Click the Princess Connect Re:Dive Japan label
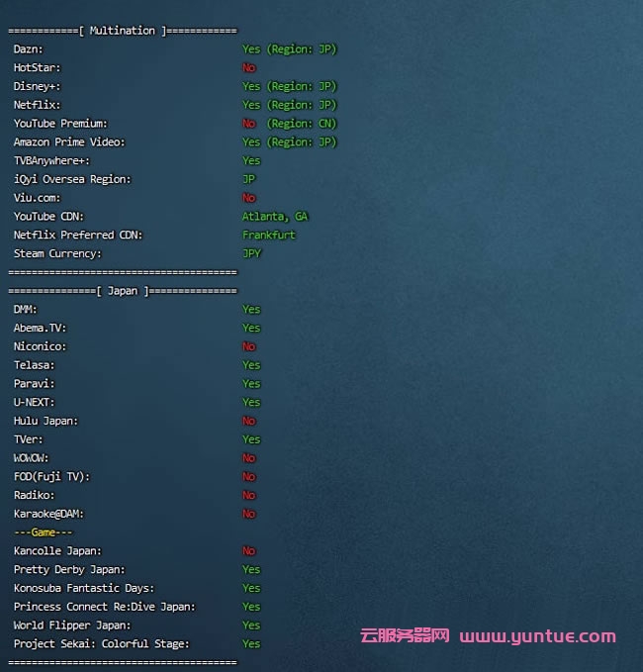 105,607
